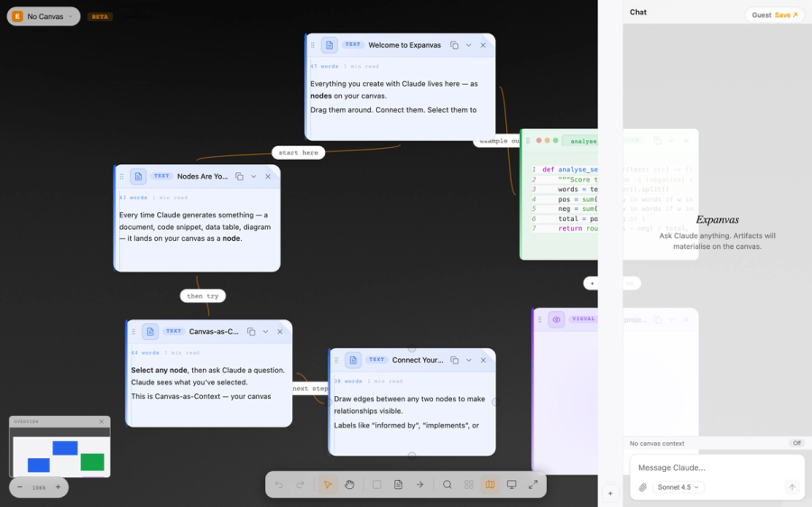This screenshot has width=812, height=507.
Task: Click the Chat panel title
Action: pos(638,12)
